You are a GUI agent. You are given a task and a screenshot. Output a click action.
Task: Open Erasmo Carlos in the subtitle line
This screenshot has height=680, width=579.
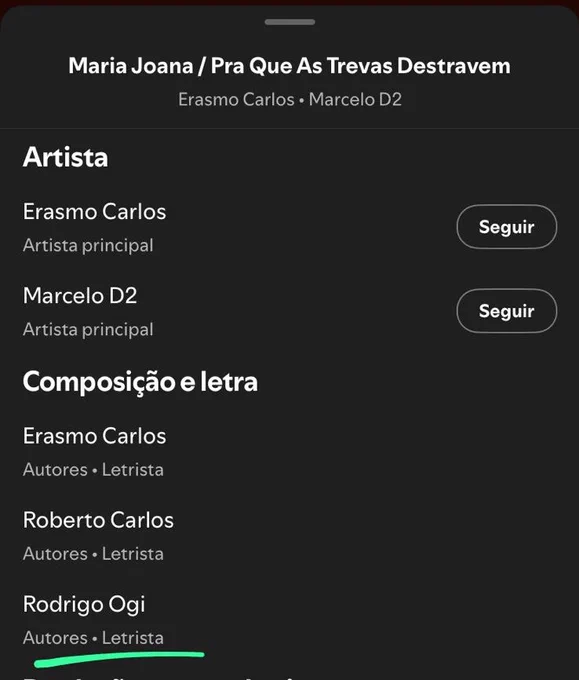pyautogui.click(x=236, y=100)
